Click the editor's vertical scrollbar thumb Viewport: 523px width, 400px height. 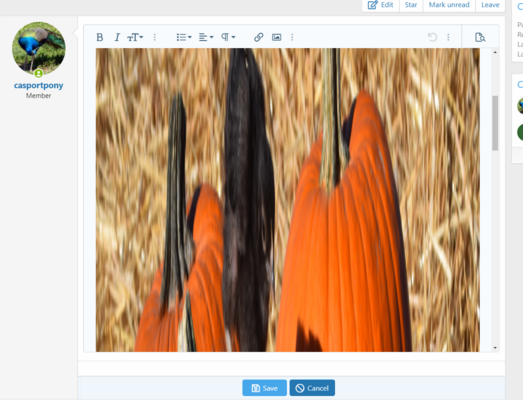(495, 123)
